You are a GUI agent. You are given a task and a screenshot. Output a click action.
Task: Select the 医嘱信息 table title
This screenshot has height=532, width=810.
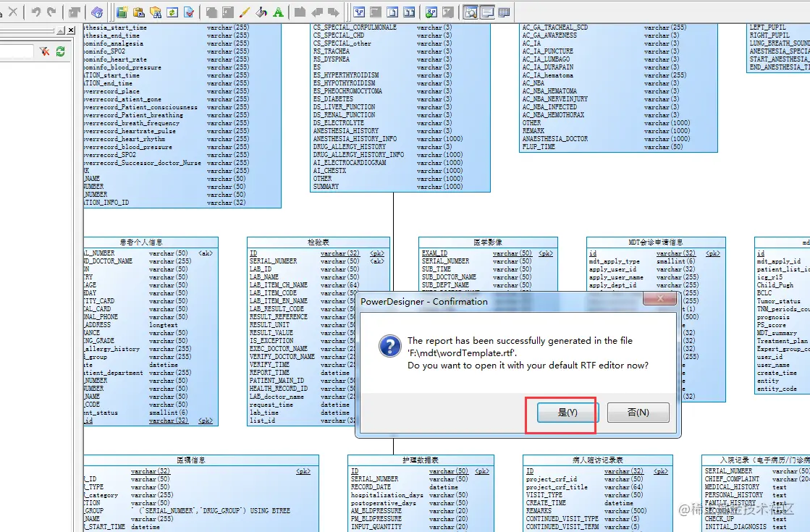(191, 460)
